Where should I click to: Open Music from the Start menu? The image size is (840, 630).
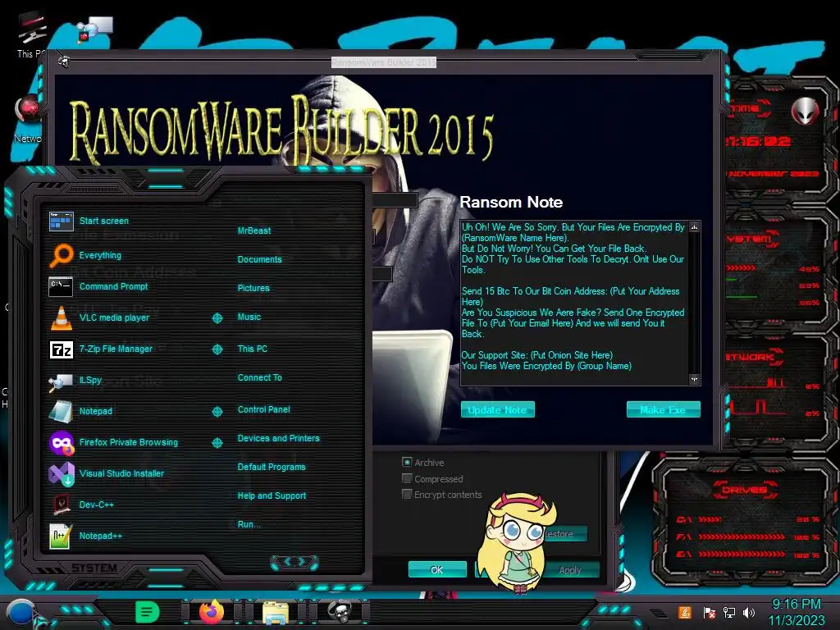point(249,317)
